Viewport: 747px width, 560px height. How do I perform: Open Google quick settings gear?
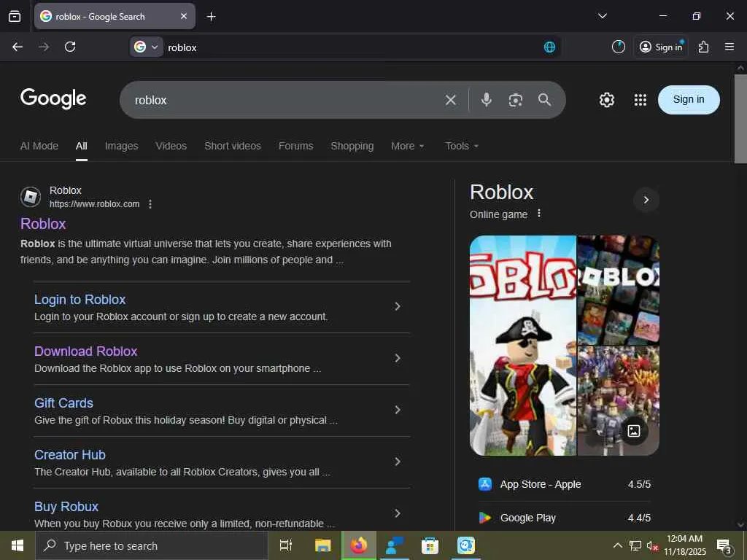[606, 100]
